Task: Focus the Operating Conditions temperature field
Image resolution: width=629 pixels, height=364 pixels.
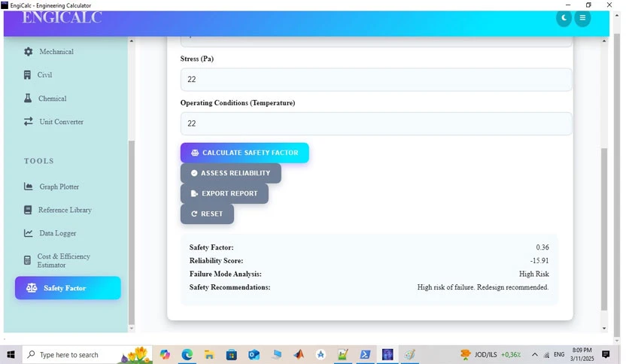Action: point(376,123)
